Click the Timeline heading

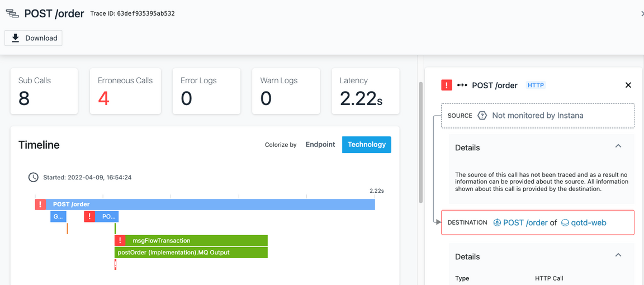(39, 145)
